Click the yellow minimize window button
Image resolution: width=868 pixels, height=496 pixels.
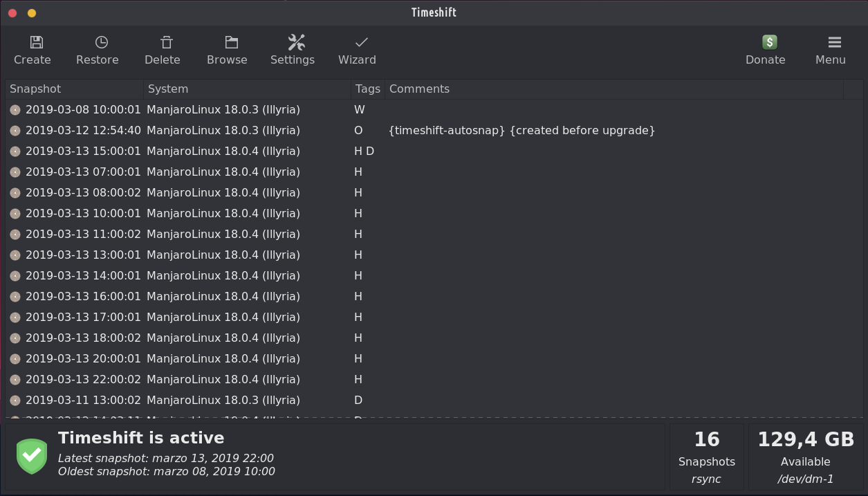tap(32, 13)
